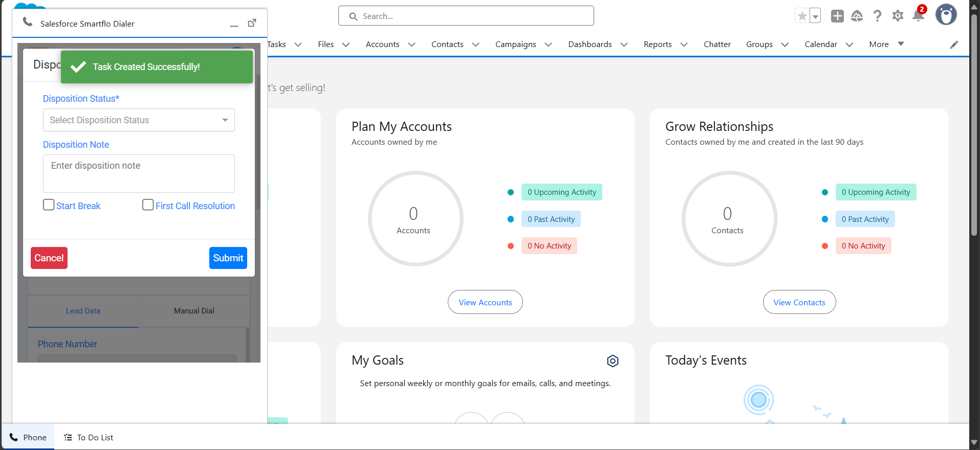Open the Calendar tab

(x=821, y=44)
